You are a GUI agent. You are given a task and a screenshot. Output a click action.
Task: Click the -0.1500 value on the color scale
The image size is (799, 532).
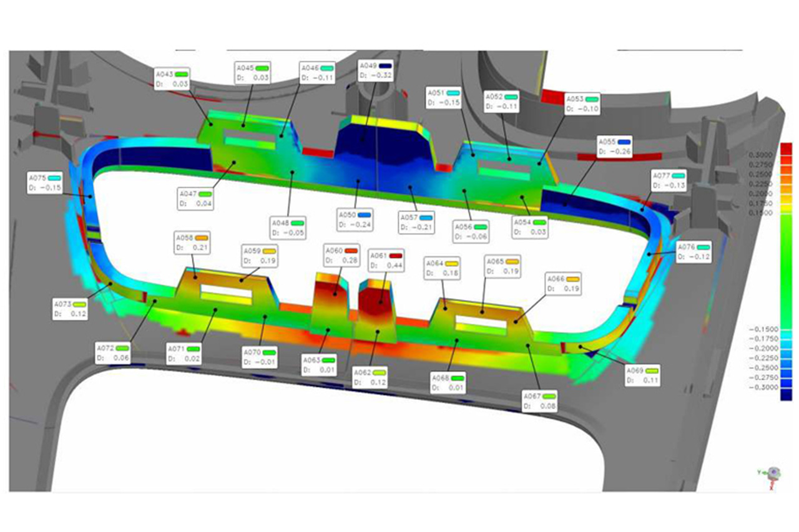click(763, 329)
